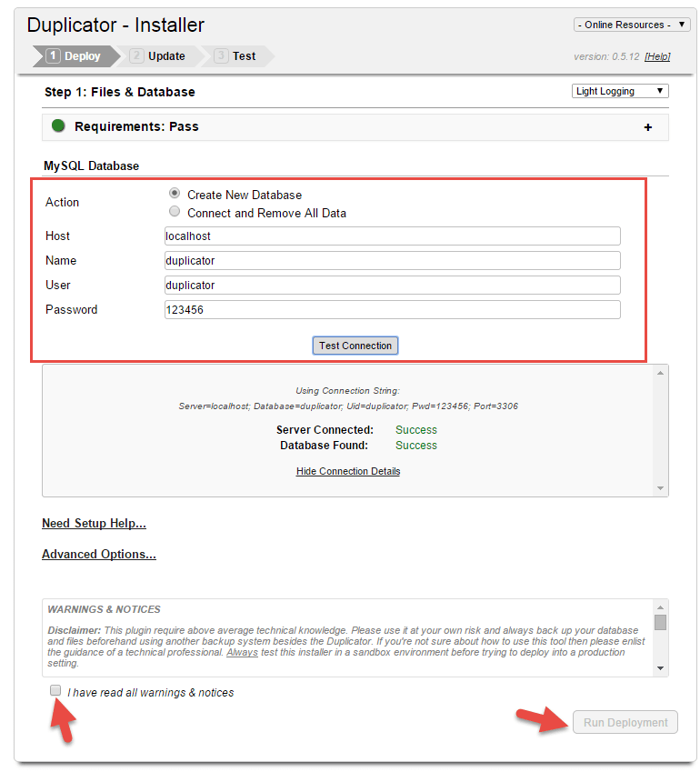The width and height of the screenshot is (700, 772).
Task: Open the Help link near version
Action: coord(657,56)
